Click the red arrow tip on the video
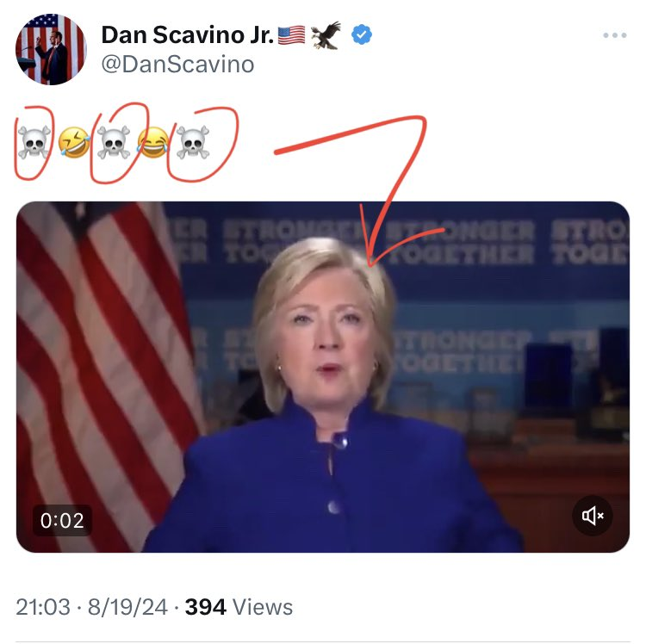Viewport: 646px width, 644px height. 369,262
